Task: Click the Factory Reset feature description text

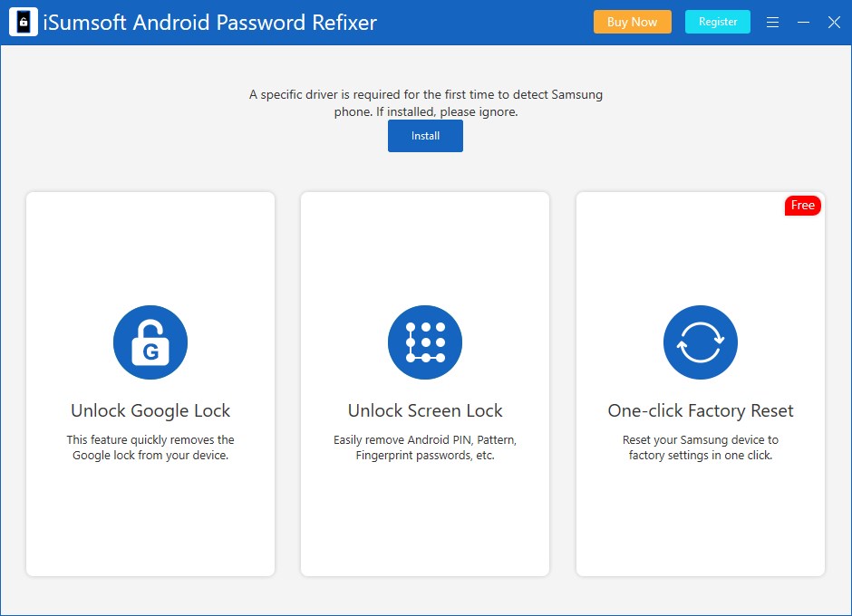Action: [x=700, y=448]
